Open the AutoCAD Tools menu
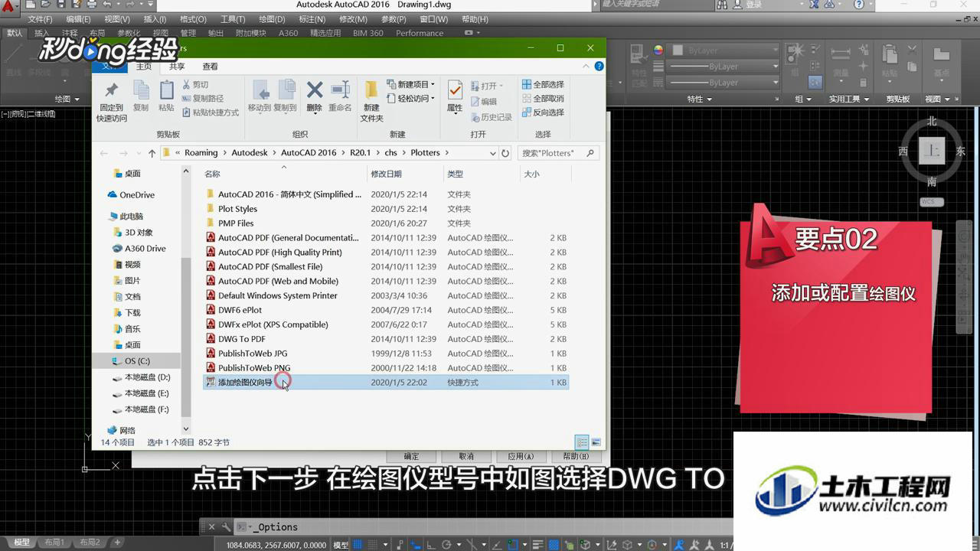The width and height of the screenshot is (980, 551). tap(233, 19)
